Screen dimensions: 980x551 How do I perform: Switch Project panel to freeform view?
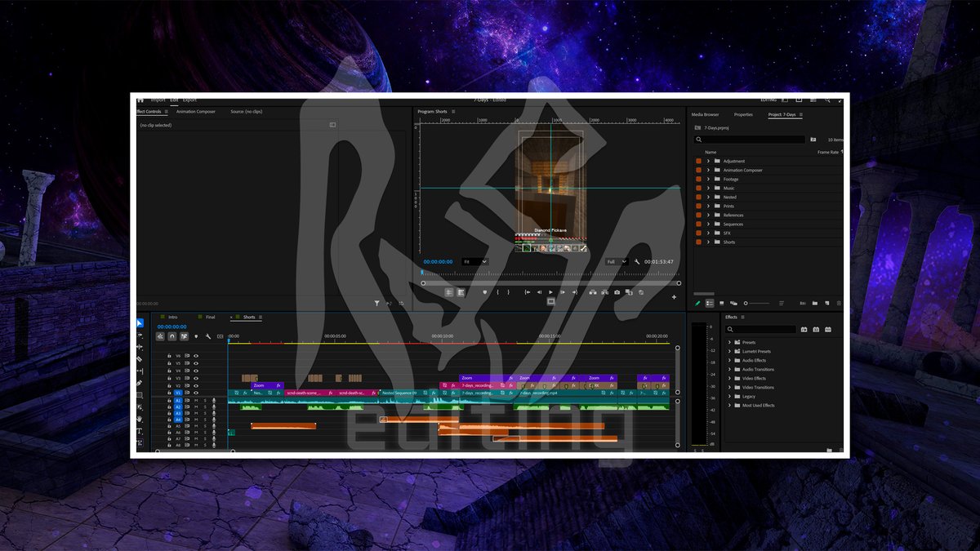(733, 303)
